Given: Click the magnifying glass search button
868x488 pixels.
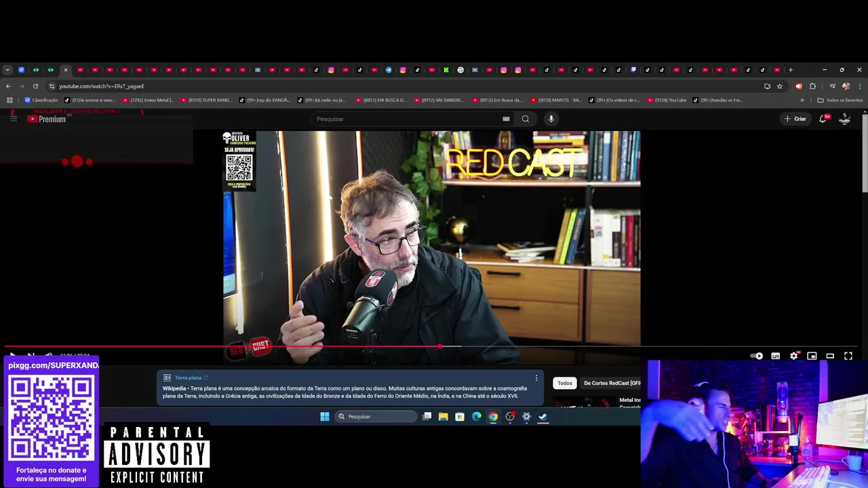Looking at the screenshot, I should pyautogui.click(x=526, y=119).
